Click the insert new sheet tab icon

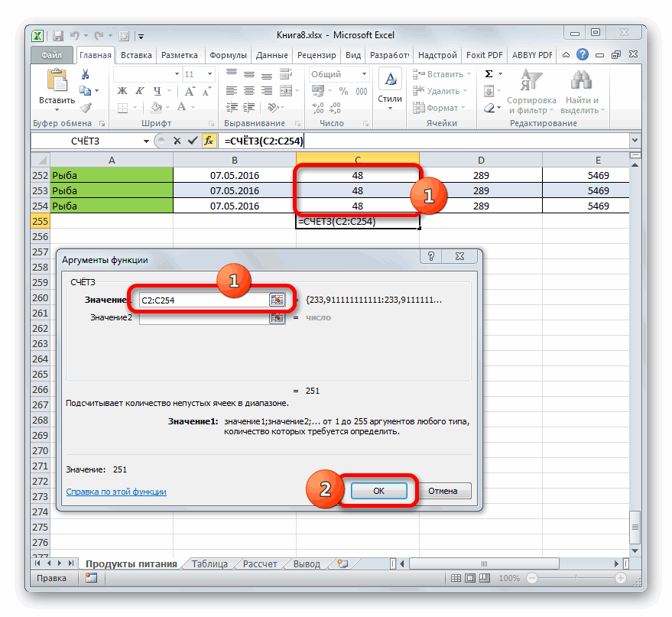(x=342, y=564)
